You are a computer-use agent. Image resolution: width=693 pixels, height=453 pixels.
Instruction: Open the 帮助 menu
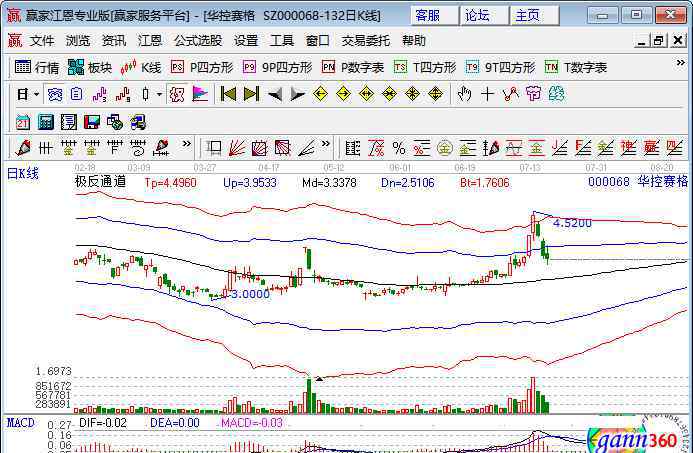tap(414, 41)
